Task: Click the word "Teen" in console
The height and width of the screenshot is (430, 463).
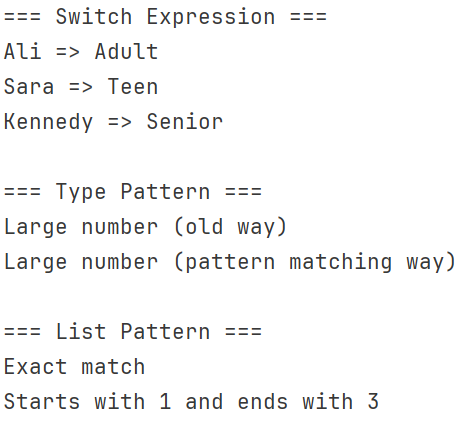Action: tap(133, 87)
